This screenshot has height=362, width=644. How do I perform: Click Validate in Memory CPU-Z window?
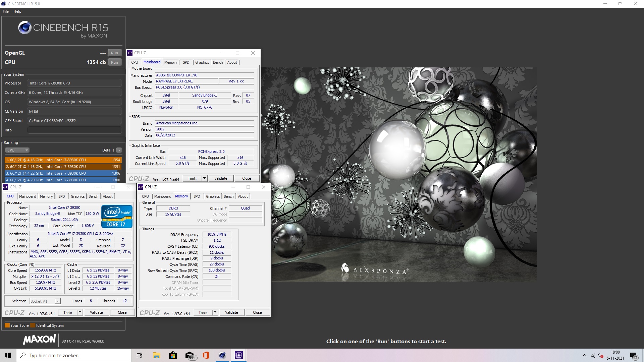pyautogui.click(x=231, y=312)
